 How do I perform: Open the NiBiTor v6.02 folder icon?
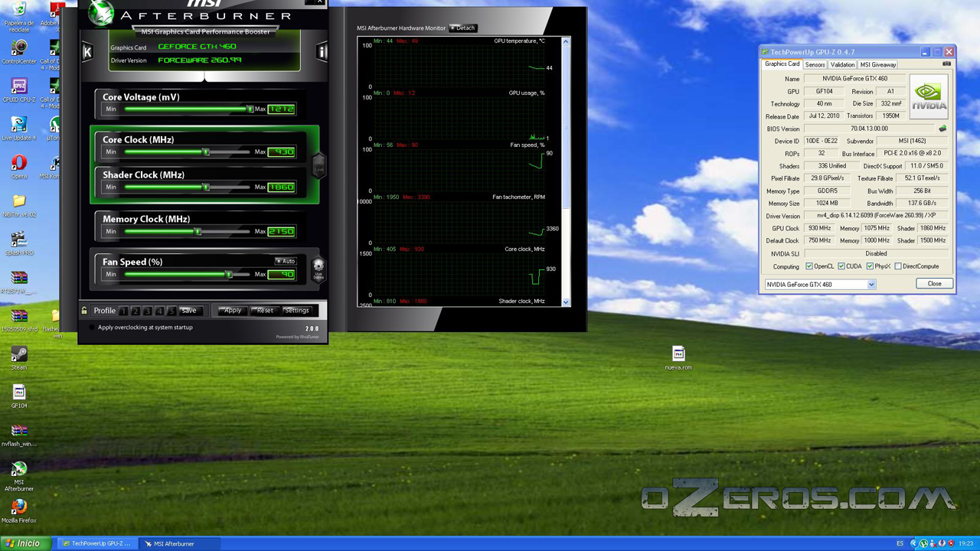point(19,206)
